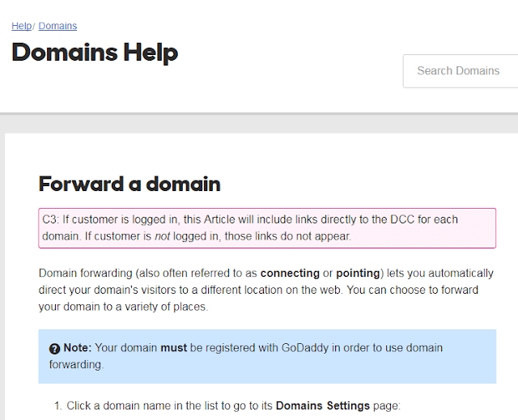Click the italic word not
Screen dimensions: 518x420
click(162, 236)
